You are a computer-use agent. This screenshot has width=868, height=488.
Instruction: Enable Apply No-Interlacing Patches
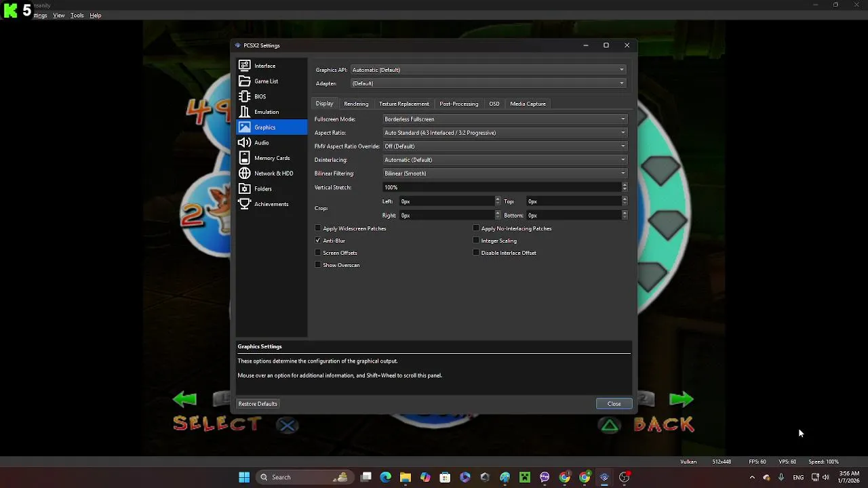pos(476,228)
